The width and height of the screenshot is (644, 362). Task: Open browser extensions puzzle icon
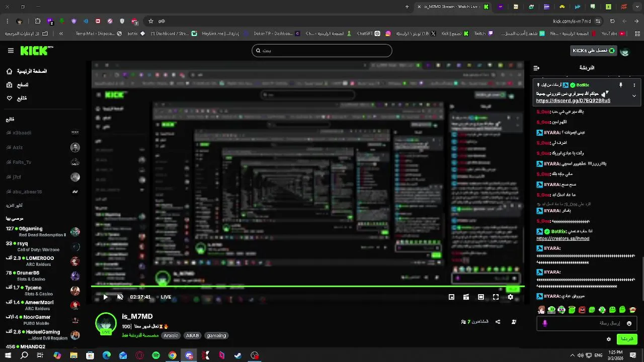pos(38,21)
